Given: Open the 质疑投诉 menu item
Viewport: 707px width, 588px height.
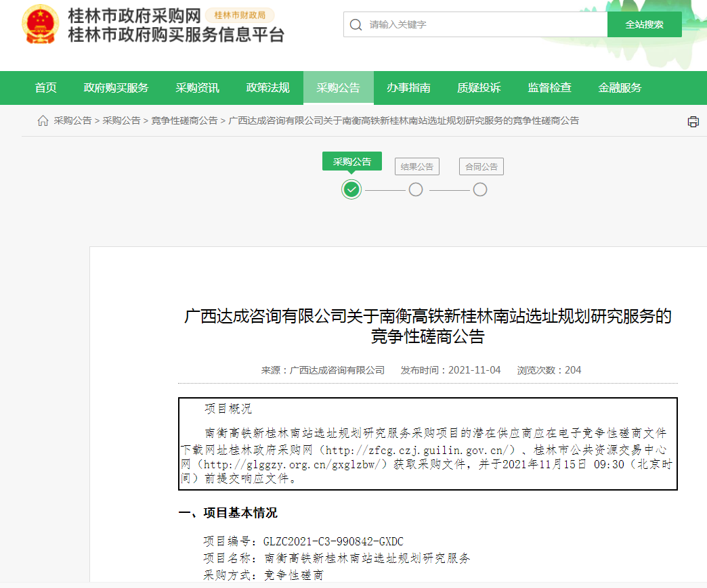Looking at the screenshot, I should (479, 88).
